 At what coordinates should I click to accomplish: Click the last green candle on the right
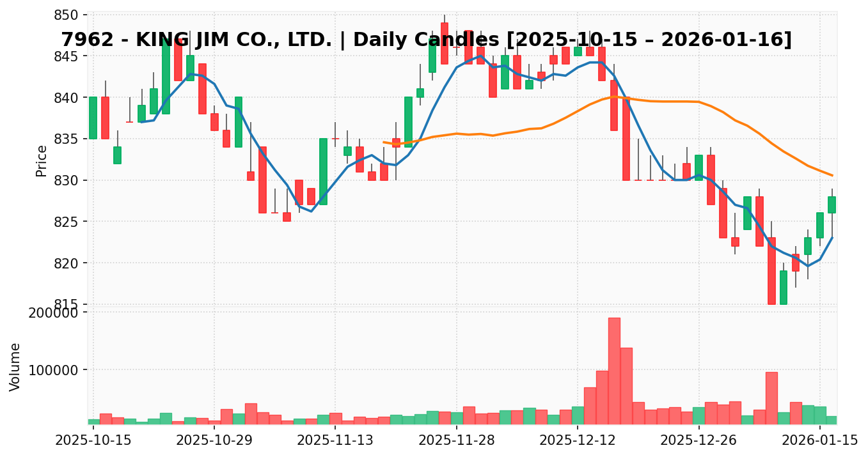pyautogui.click(x=832, y=205)
